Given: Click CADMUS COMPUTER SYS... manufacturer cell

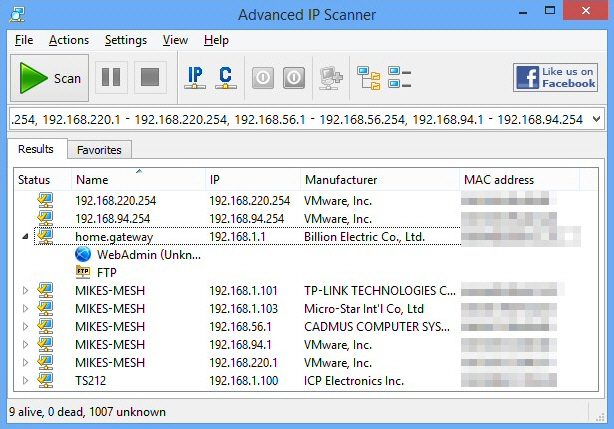Looking at the screenshot, I should (x=377, y=326).
